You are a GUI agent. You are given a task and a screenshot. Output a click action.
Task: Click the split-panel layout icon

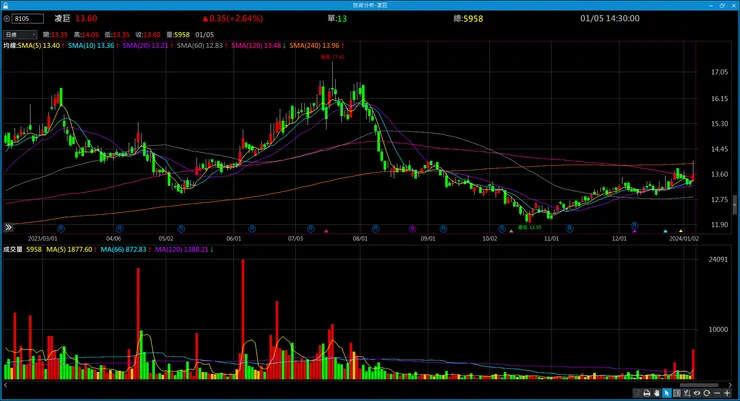[677, 393]
